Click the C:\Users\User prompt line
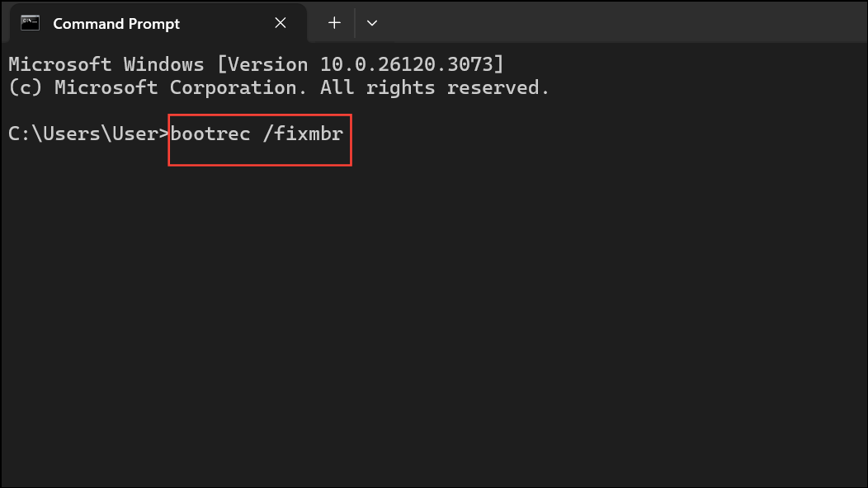The image size is (868, 488). [83, 134]
